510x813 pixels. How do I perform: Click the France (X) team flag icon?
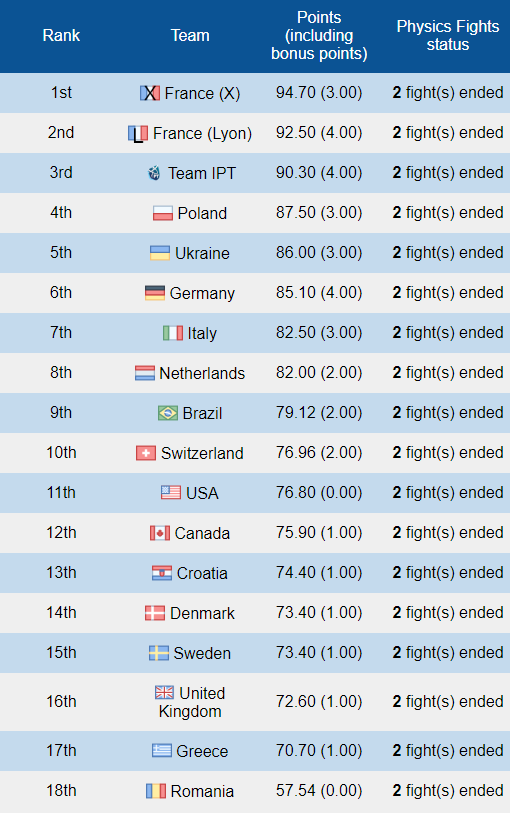click(150, 93)
